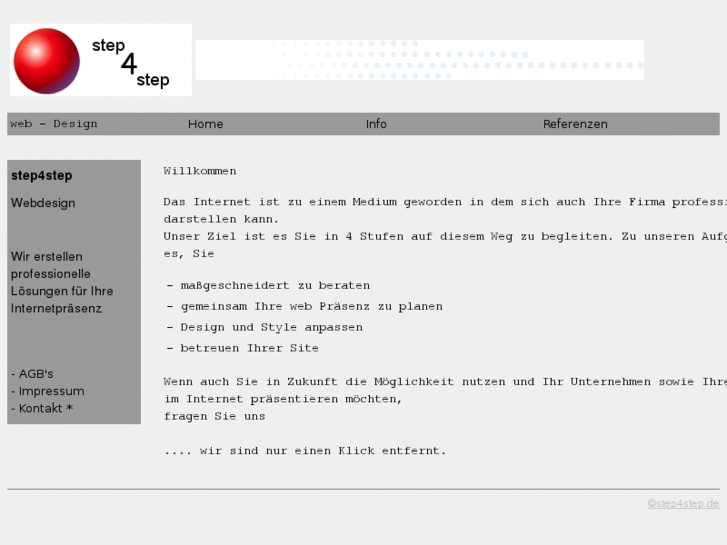Image resolution: width=727 pixels, height=545 pixels.
Task: Open the Kontakt link
Action: pyautogui.click(x=42, y=409)
